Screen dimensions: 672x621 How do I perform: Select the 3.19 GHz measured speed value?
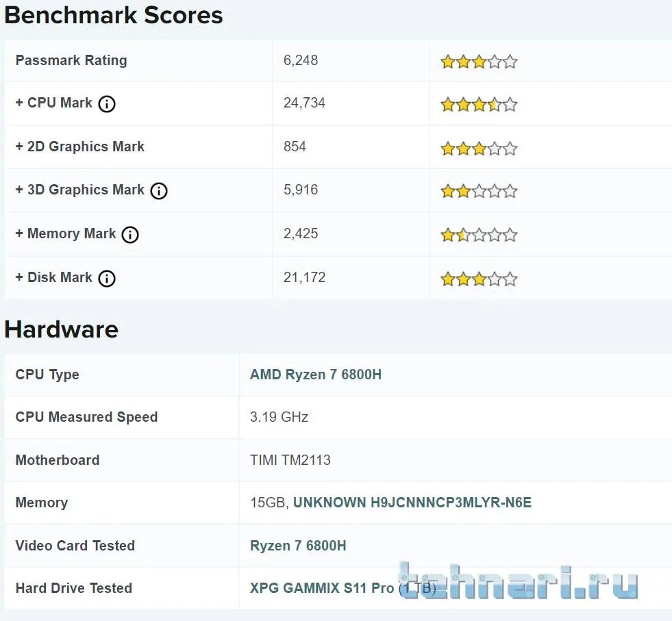click(x=279, y=417)
